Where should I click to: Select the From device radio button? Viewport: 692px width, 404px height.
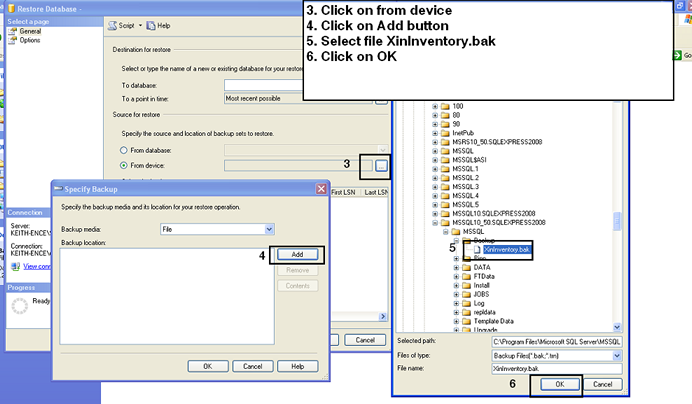coord(124,165)
